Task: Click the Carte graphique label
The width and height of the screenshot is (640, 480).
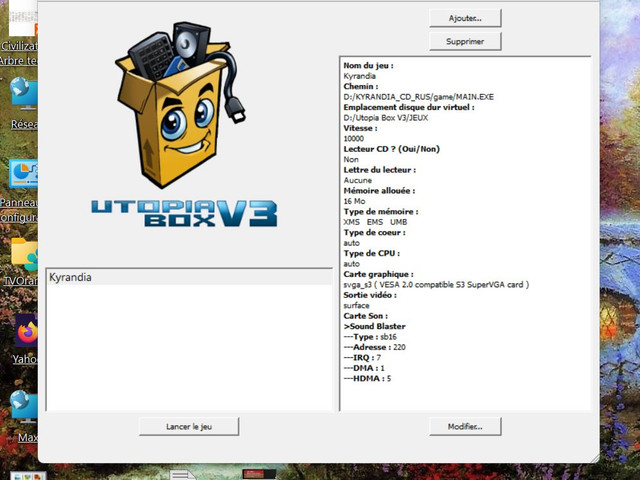Action: 378,274
